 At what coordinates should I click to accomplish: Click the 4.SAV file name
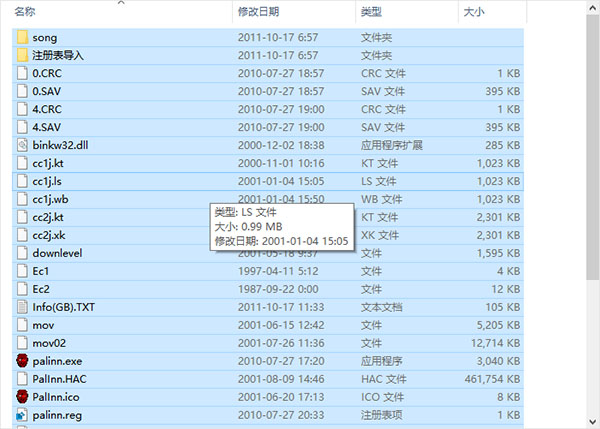[45, 127]
